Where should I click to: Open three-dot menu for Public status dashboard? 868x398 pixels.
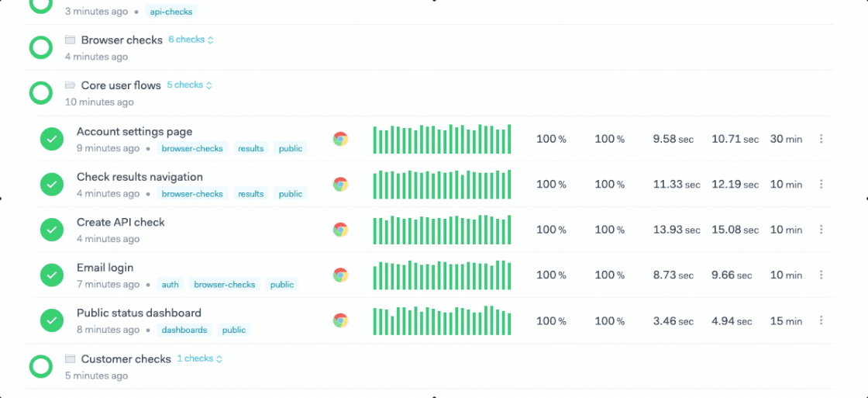pos(821,320)
